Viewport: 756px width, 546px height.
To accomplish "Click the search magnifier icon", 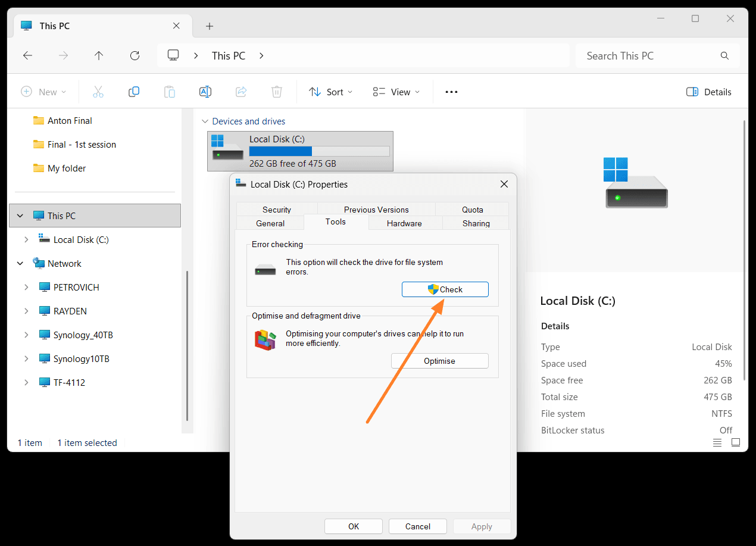I will click(x=724, y=55).
